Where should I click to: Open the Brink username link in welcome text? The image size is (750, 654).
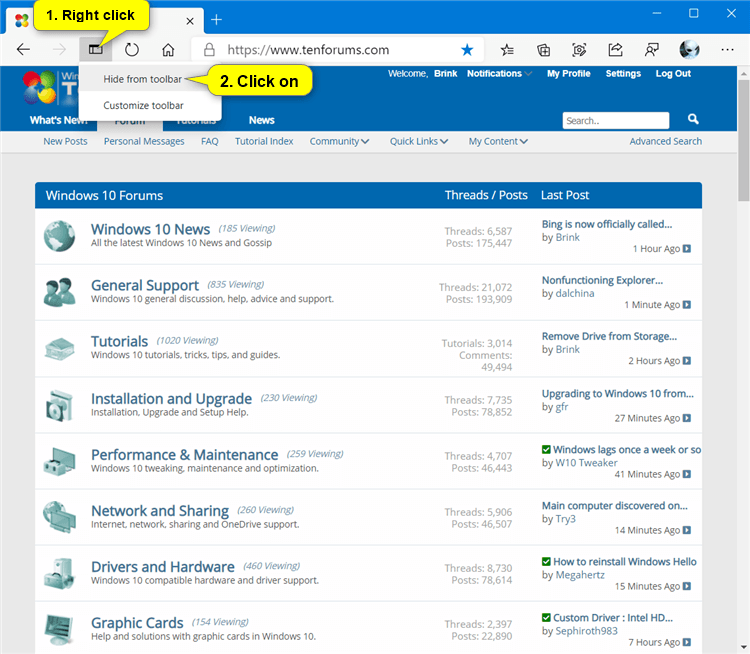(x=445, y=73)
